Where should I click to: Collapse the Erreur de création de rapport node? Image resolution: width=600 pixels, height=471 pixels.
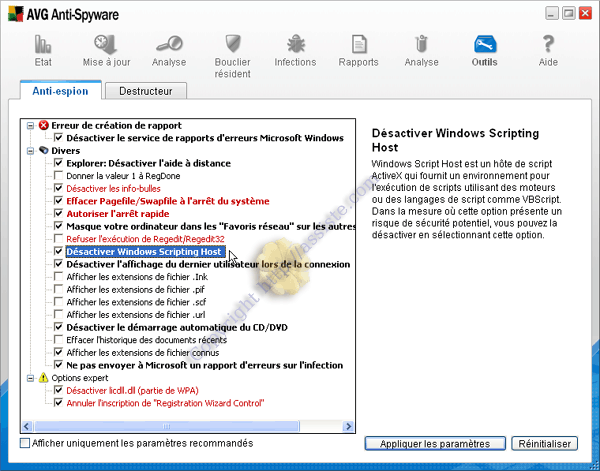(x=30, y=125)
